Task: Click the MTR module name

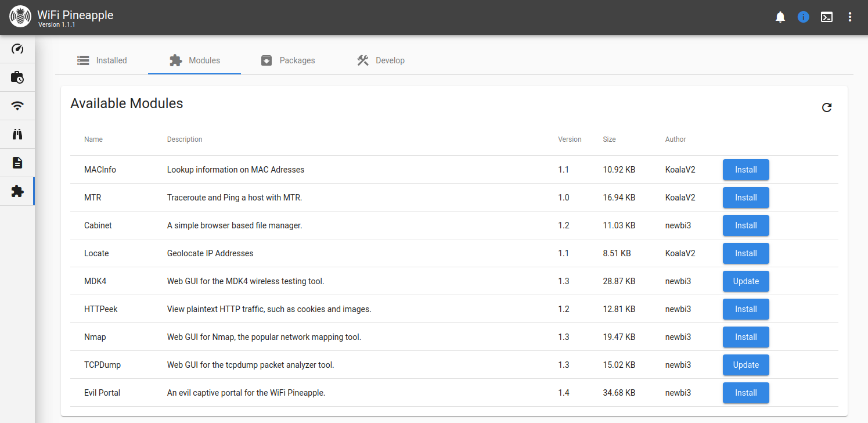Action: coord(92,198)
